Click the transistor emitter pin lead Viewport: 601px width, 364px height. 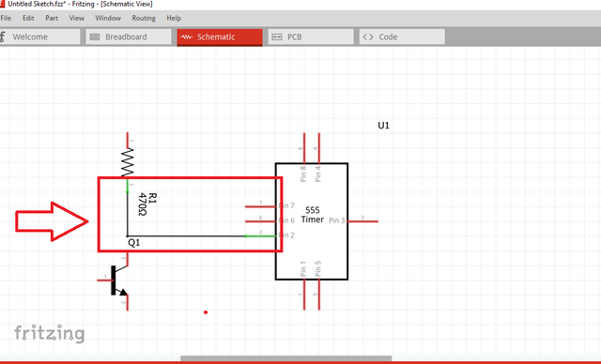click(x=128, y=303)
